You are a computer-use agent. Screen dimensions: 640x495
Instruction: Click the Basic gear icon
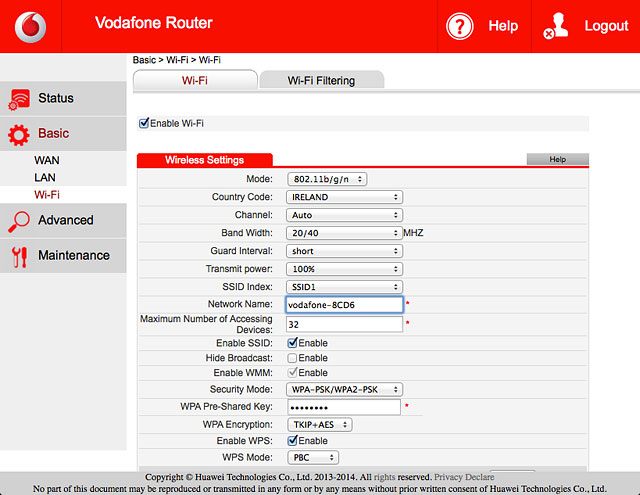pos(19,135)
